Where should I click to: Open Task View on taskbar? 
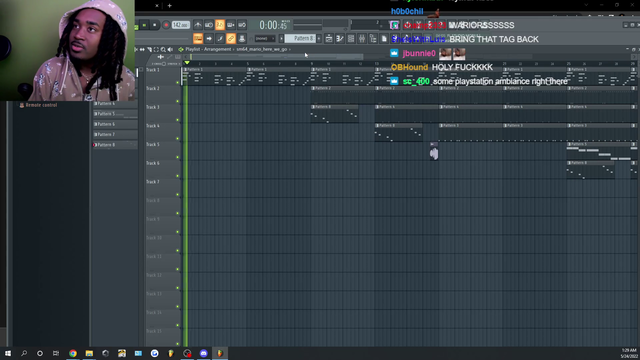(56, 353)
